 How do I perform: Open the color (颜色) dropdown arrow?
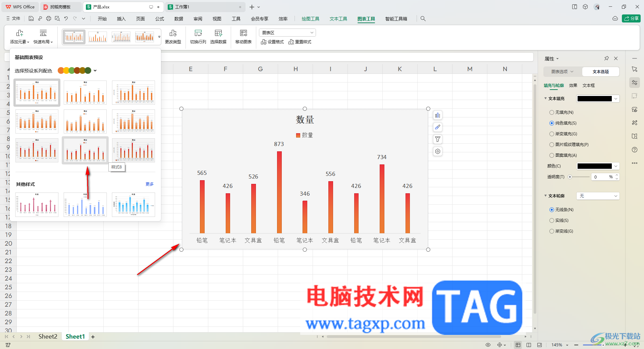pos(616,166)
